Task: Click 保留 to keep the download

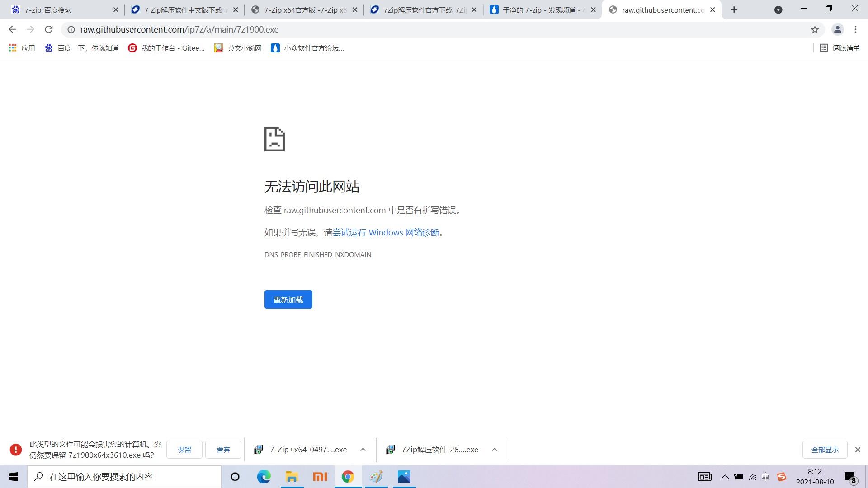Action: pyautogui.click(x=184, y=450)
